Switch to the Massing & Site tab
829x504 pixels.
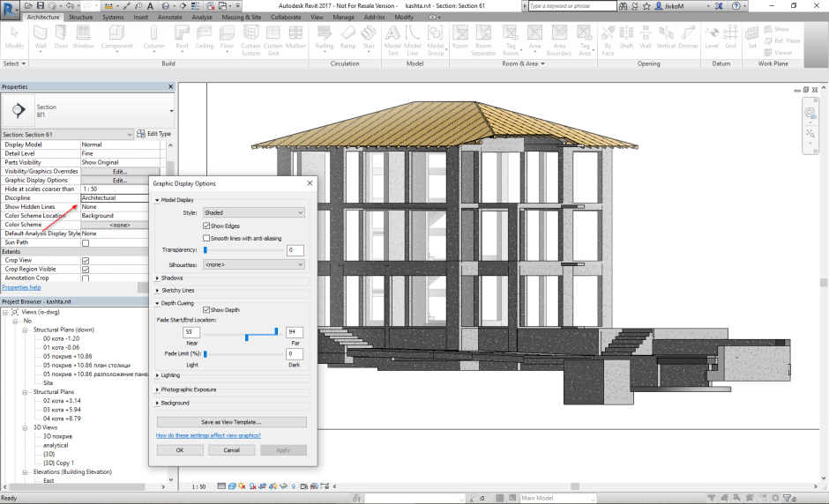click(241, 17)
